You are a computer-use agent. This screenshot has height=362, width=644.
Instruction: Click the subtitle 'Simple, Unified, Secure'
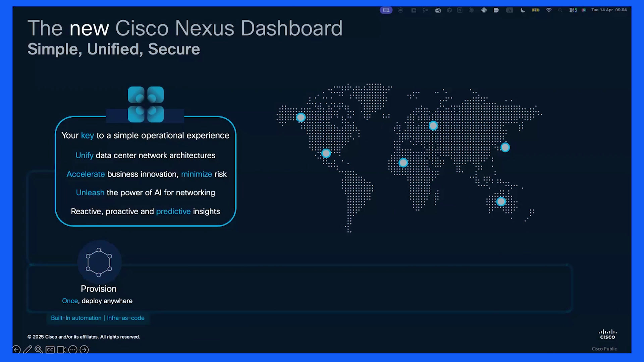[114, 49]
